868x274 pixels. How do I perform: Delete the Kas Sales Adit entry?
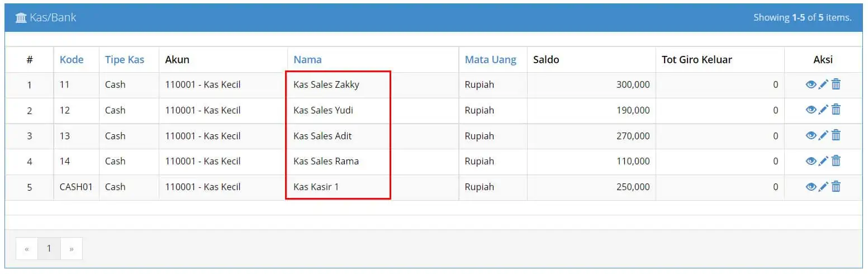pos(836,135)
